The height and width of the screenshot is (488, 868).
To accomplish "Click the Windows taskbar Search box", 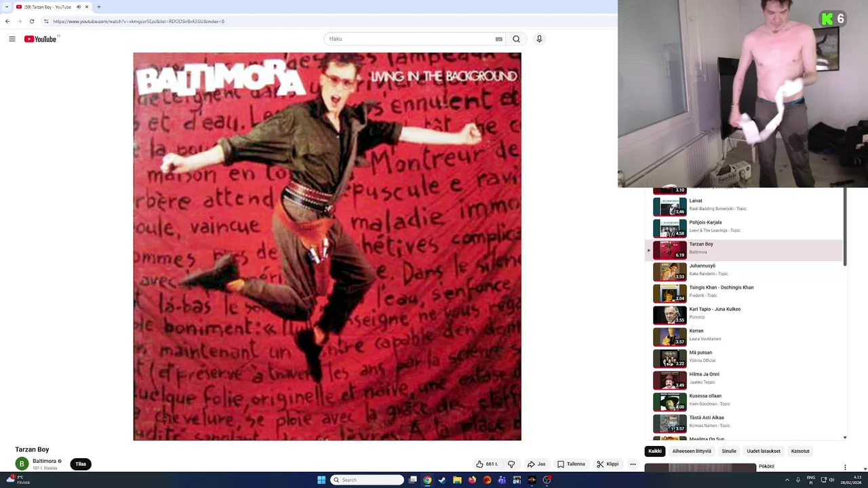I will click(367, 480).
